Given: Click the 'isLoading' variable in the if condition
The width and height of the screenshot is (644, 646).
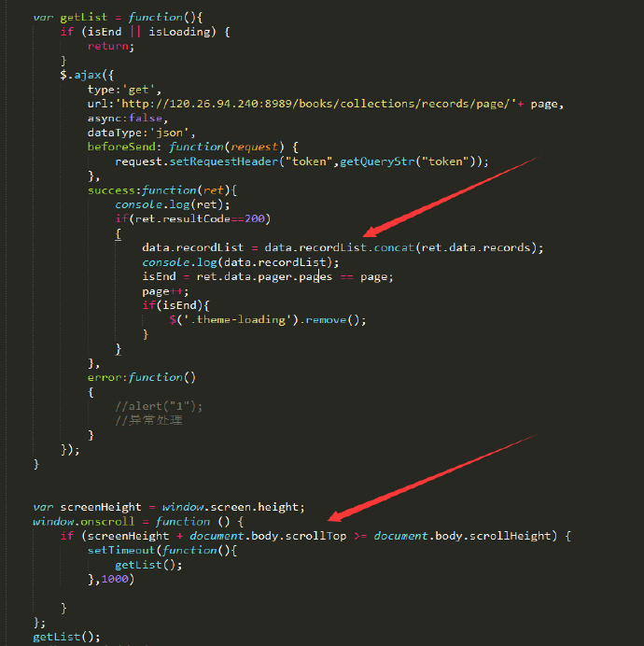Looking at the screenshot, I should click(179, 32).
